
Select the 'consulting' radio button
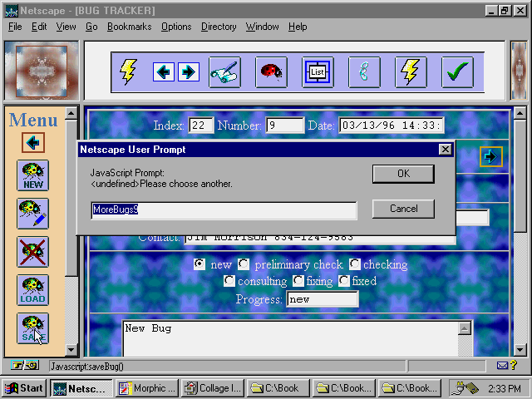(229, 281)
